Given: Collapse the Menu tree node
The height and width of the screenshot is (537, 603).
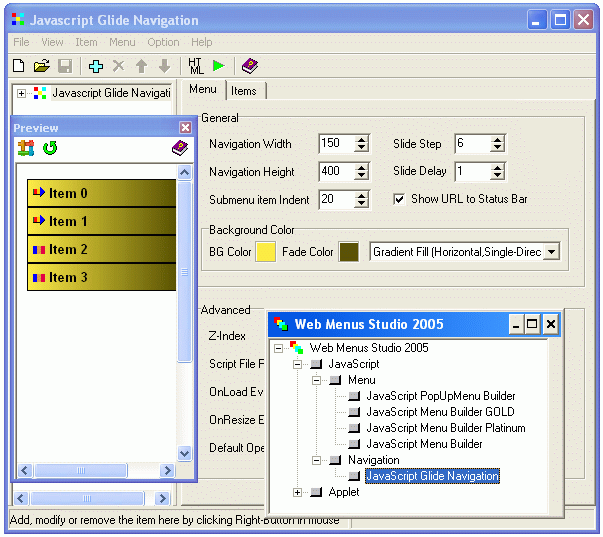Looking at the screenshot, I should point(316,380).
